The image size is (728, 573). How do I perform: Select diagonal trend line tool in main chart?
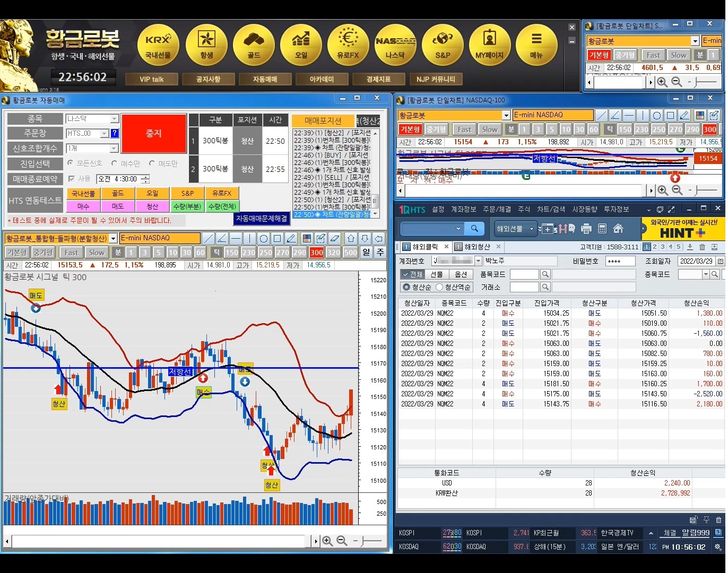pyautogui.click(x=209, y=238)
